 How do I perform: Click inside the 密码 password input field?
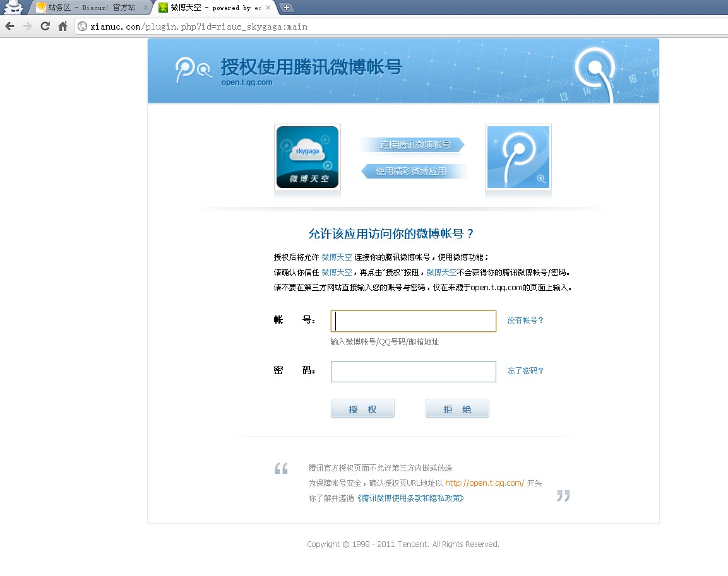(x=413, y=371)
